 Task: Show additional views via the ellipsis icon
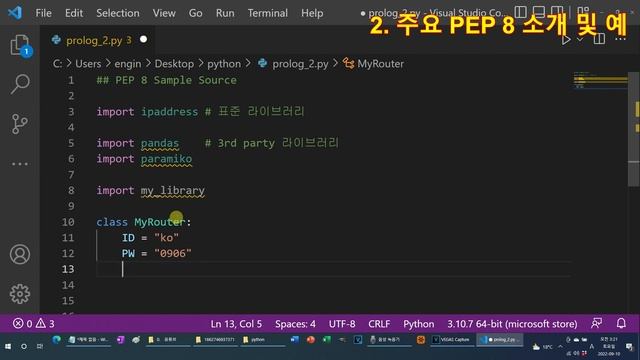(20, 164)
